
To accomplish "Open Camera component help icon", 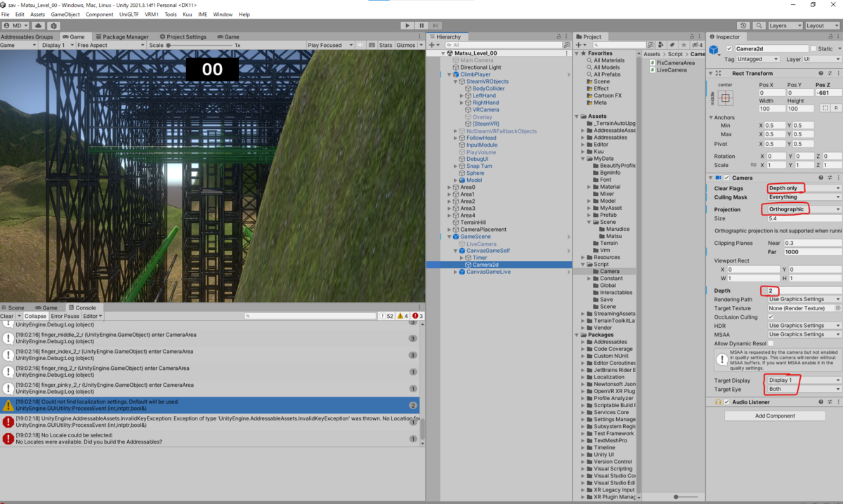I will 820,178.
